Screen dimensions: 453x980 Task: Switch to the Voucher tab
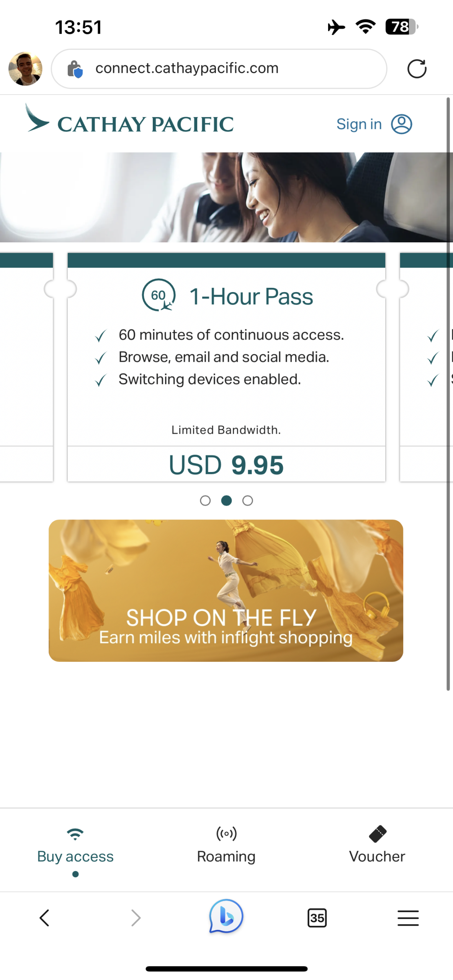point(377,844)
